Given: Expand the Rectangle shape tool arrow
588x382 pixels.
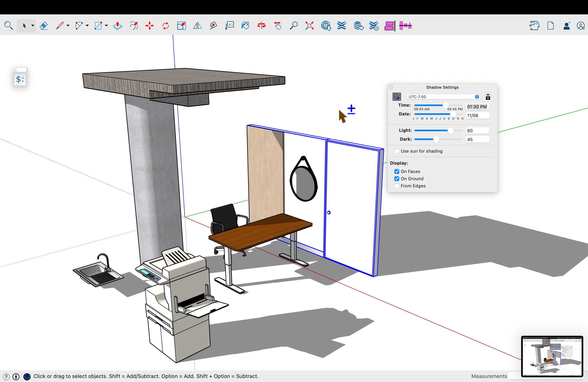Looking at the screenshot, I should tap(106, 26).
